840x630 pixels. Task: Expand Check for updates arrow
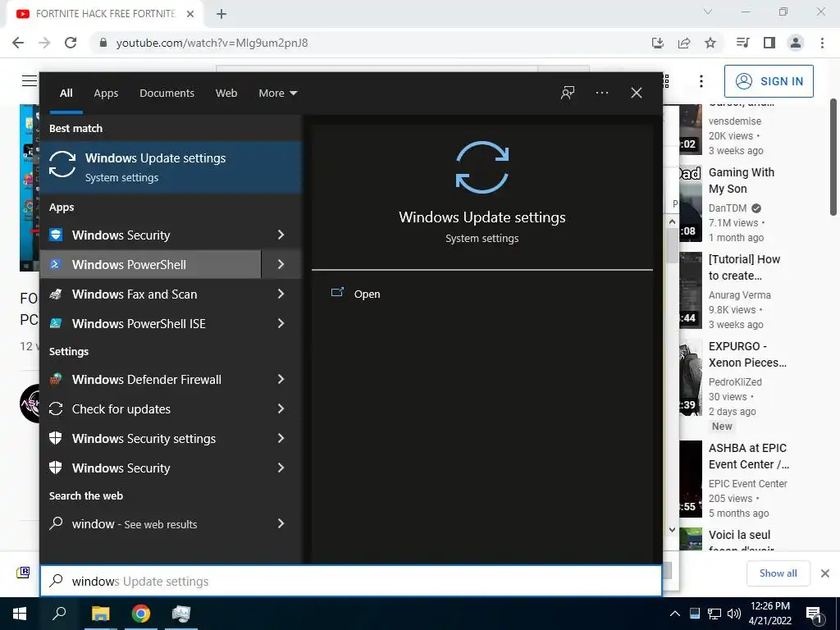tap(281, 409)
